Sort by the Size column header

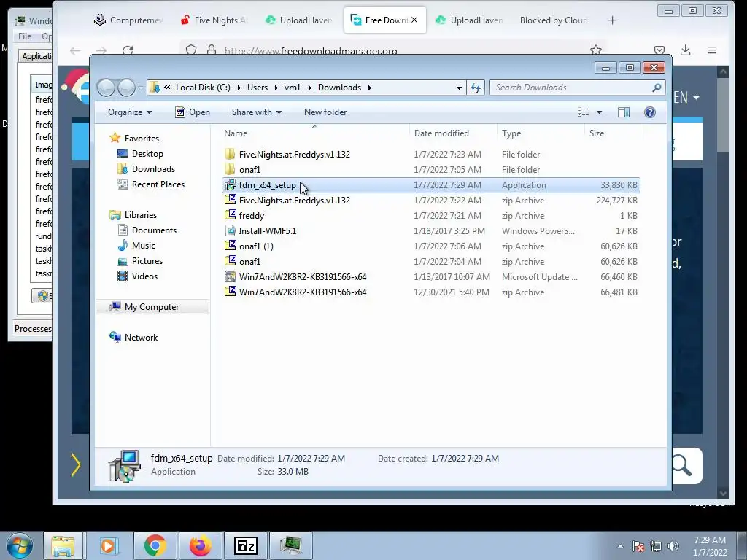[x=614, y=133]
